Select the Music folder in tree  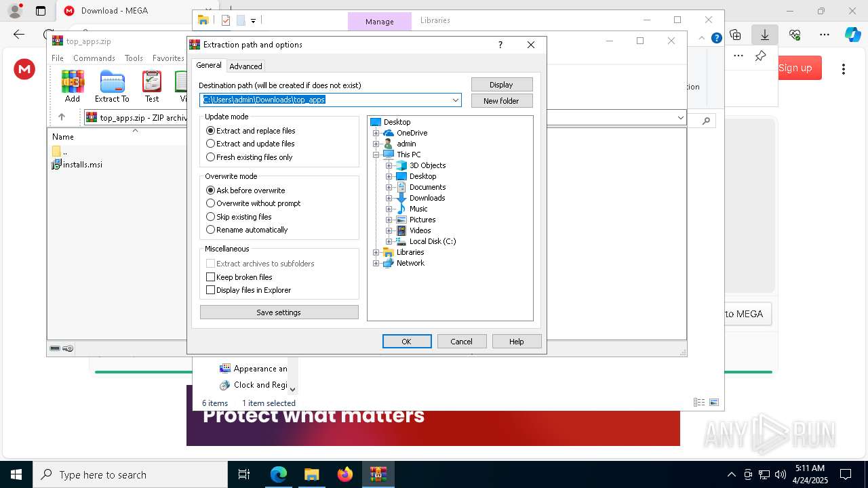[x=418, y=209]
